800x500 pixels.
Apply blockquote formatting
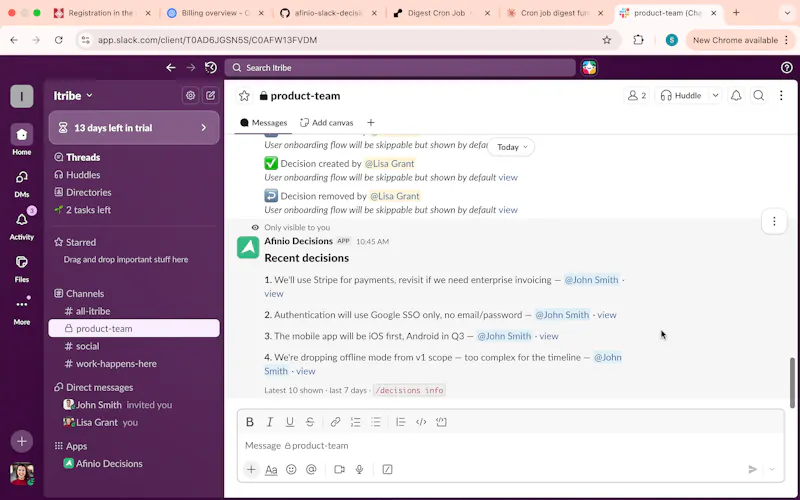click(x=401, y=422)
